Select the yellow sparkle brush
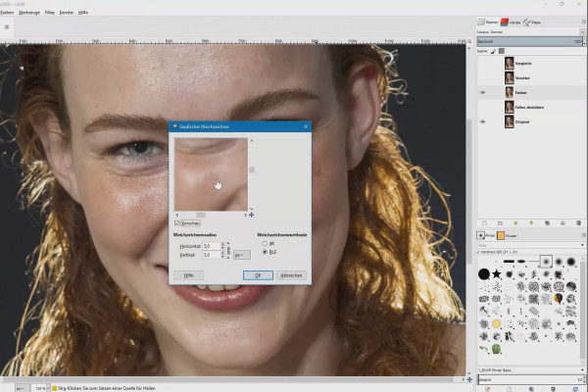The image size is (588, 392). click(x=497, y=323)
